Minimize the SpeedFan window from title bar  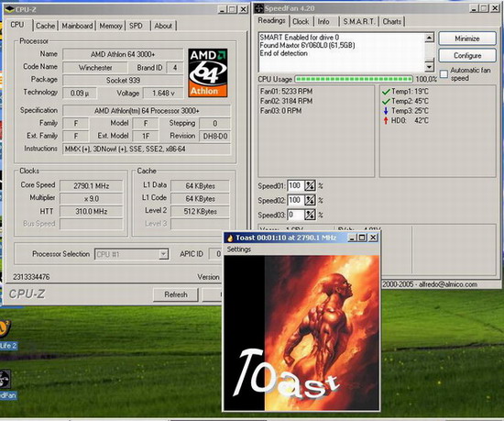tap(474, 8)
